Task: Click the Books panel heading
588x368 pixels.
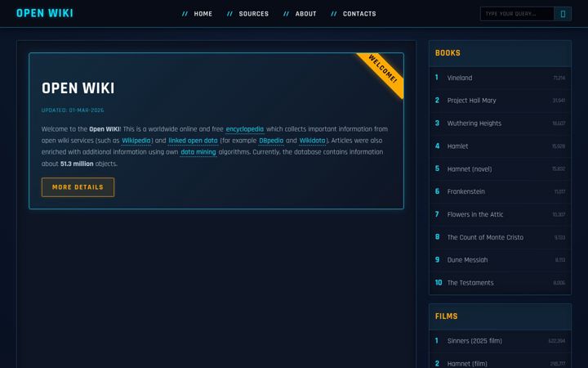Action: click(x=448, y=53)
